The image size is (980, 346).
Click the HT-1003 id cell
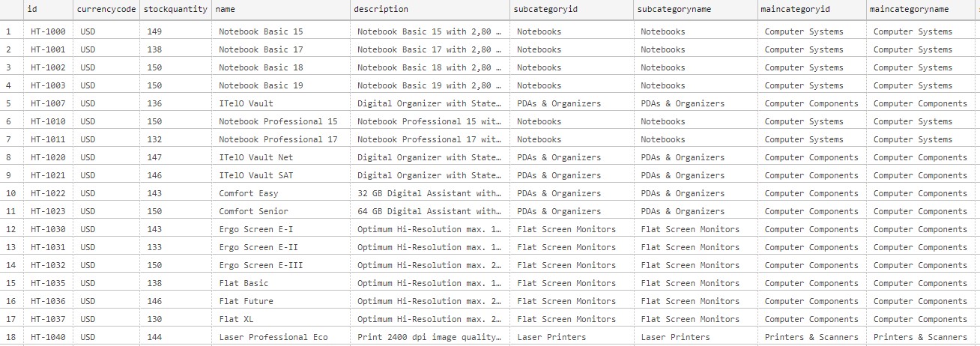coord(48,85)
